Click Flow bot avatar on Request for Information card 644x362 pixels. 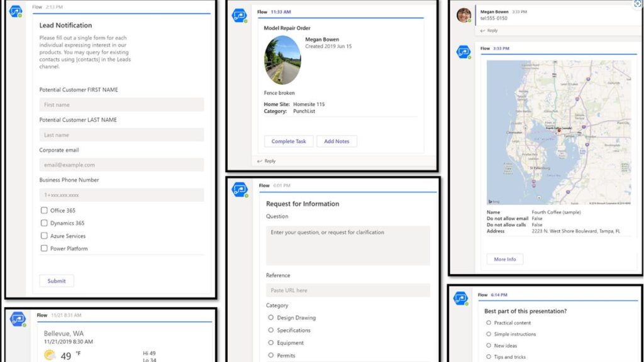[240, 190]
